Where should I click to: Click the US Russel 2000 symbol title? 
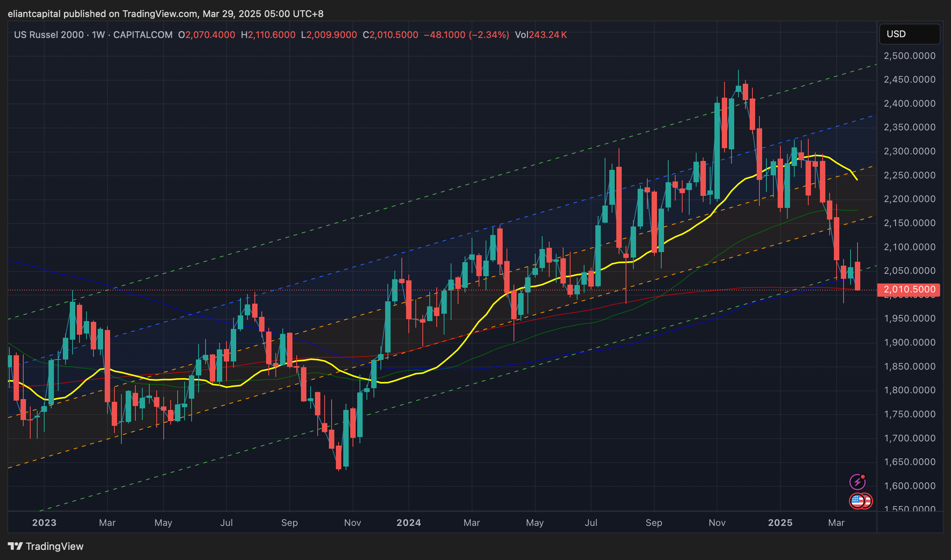click(x=49, y=35)
